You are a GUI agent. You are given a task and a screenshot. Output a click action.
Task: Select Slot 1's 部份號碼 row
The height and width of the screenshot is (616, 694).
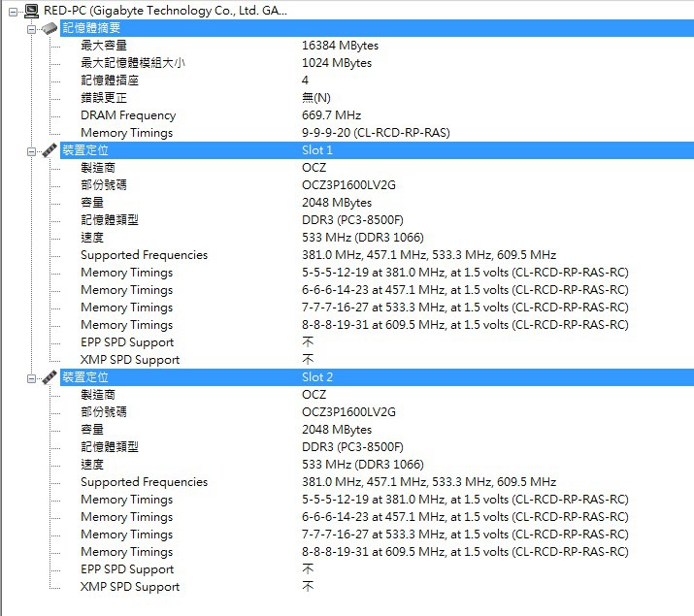104,185
